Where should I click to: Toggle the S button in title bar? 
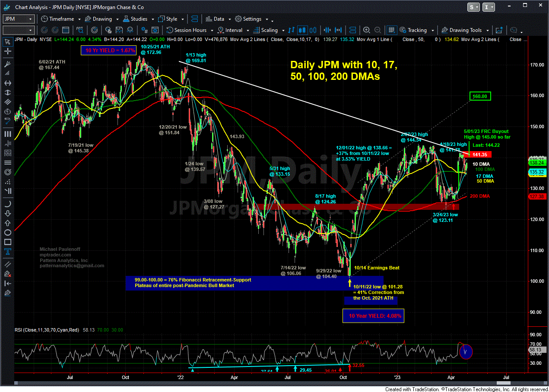(473, 7)
